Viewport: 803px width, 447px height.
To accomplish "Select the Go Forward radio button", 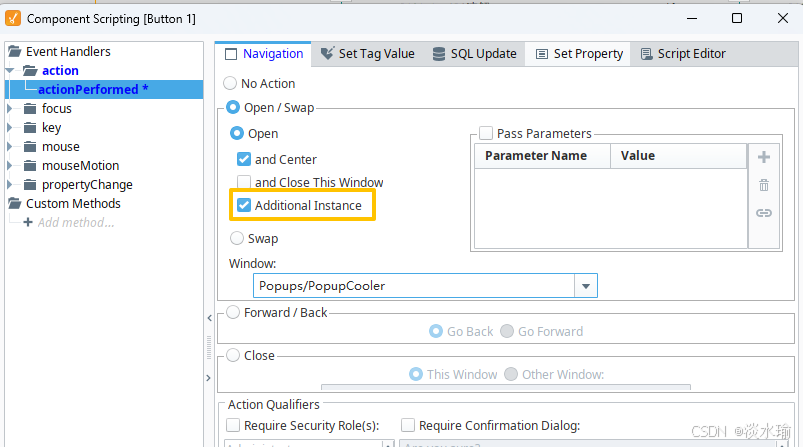I will (x=507, y=331).
